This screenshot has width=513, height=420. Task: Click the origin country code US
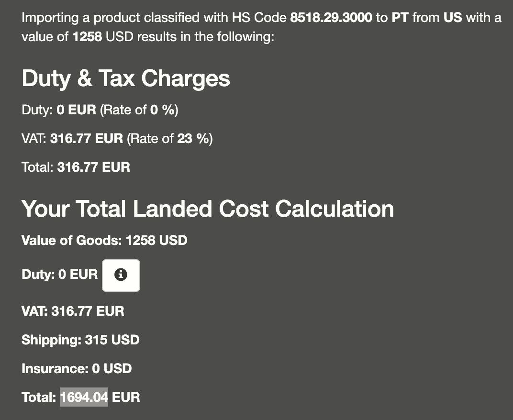point(453,17)
